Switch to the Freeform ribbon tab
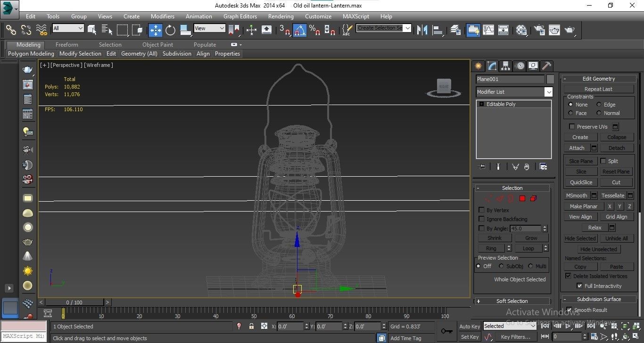 [x=67, y=45]
